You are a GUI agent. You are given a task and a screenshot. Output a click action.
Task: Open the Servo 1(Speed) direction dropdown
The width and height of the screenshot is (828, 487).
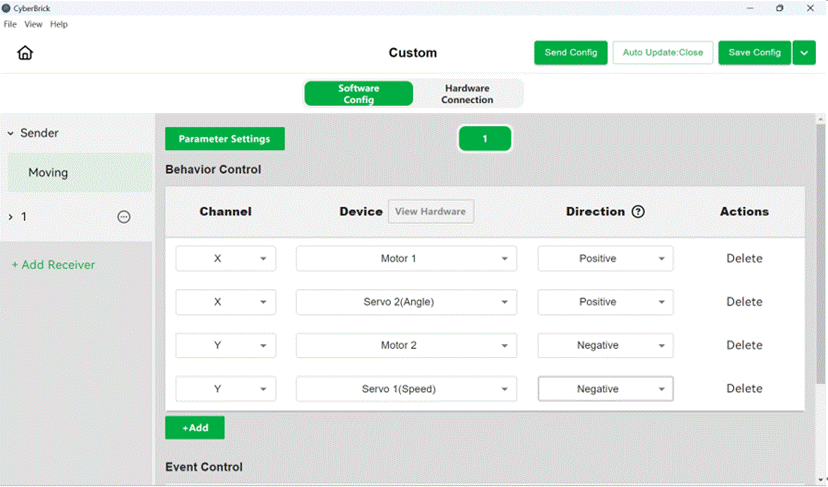pyautogui.click(x=605, y=389)
